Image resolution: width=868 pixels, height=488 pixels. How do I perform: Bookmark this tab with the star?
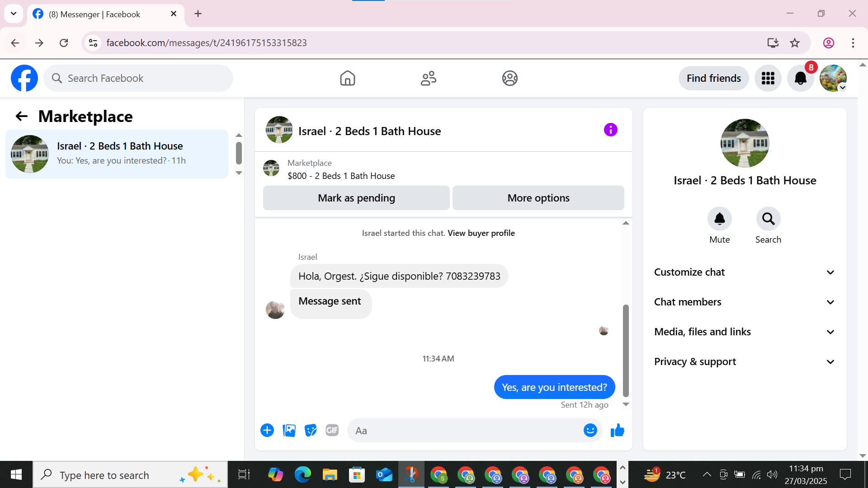coord(795,43)
